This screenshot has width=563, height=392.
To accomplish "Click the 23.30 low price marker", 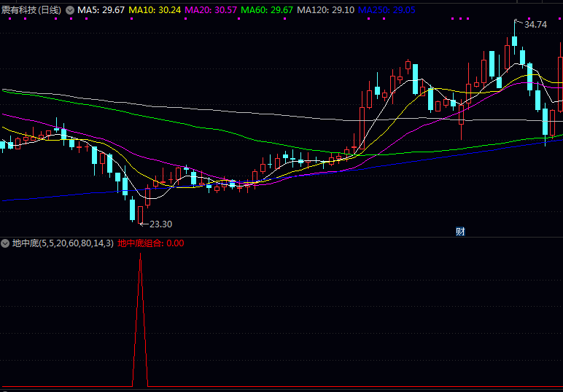I will click(160, 224).
